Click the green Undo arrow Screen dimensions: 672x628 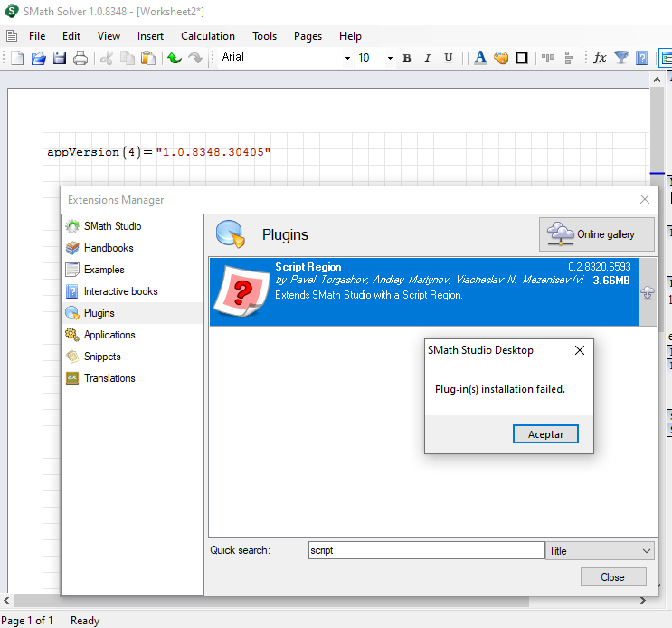click(175, 58)
